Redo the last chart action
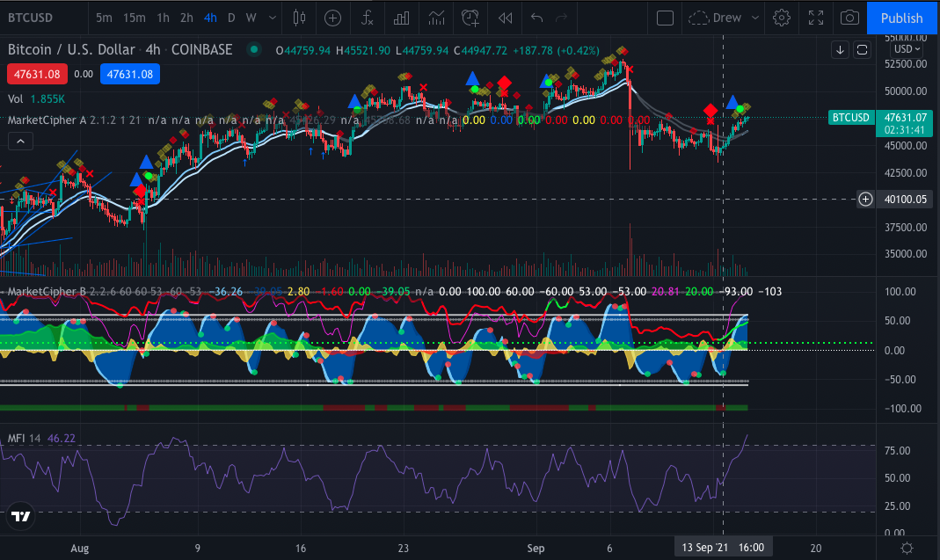This screenshot has height=560, width=940. [x=562, y=18]
